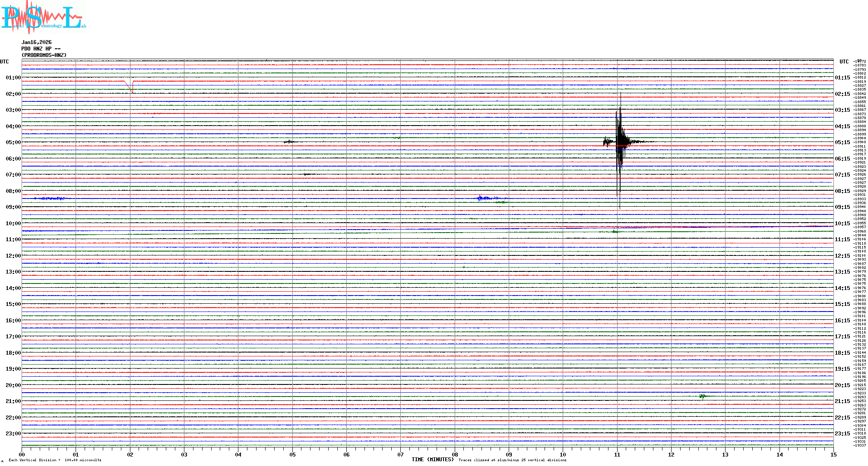Click the (PRODROMOS-HNZ) station label
The image size is (868, 466).
coord(44,55)
